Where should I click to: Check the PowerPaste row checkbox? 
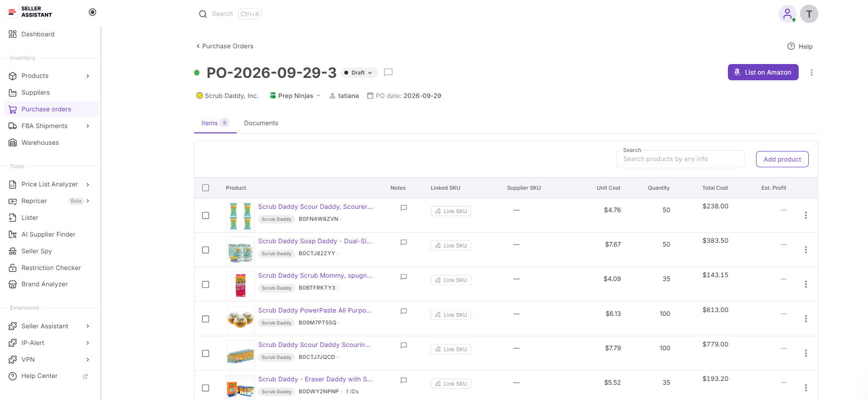pyautogui.click(x=206, y=319)
